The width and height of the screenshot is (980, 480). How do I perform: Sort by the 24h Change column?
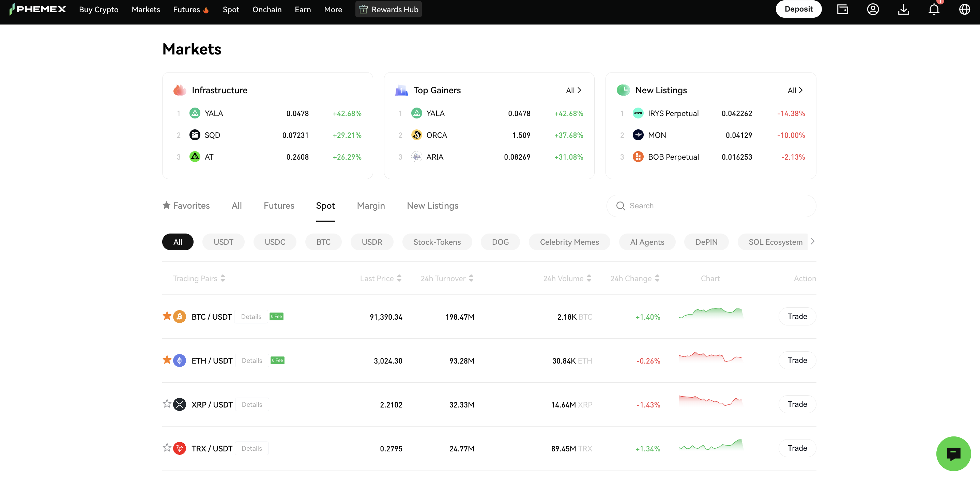633,278
